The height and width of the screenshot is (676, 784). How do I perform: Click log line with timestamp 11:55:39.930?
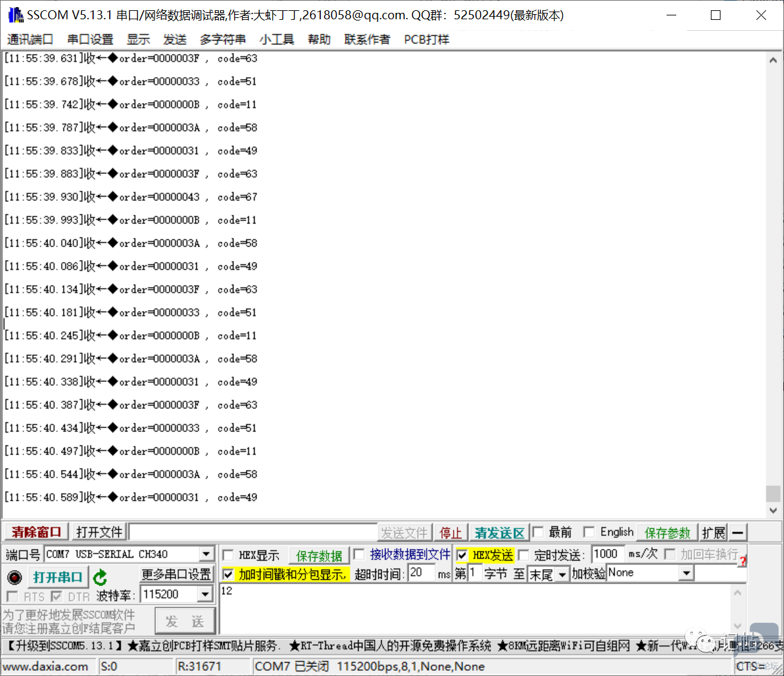point(131,197)
